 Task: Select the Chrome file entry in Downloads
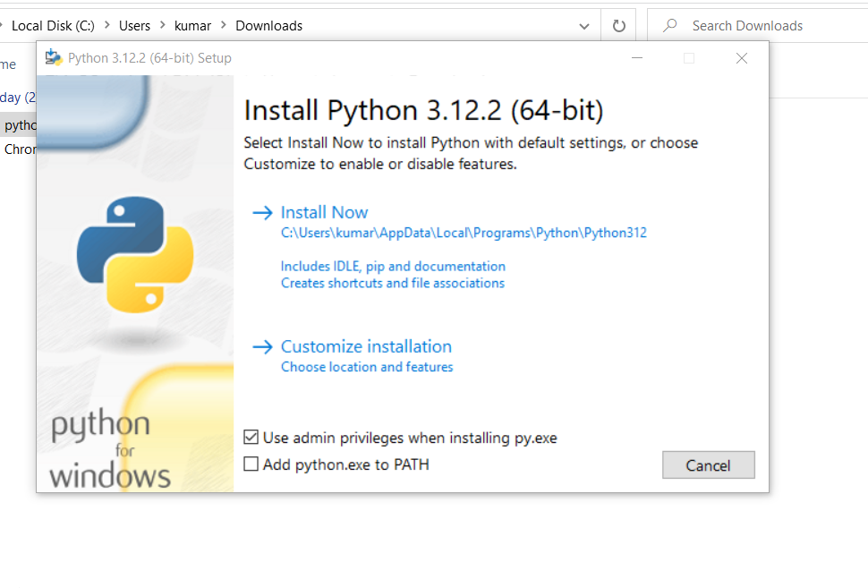coord(20,149)
